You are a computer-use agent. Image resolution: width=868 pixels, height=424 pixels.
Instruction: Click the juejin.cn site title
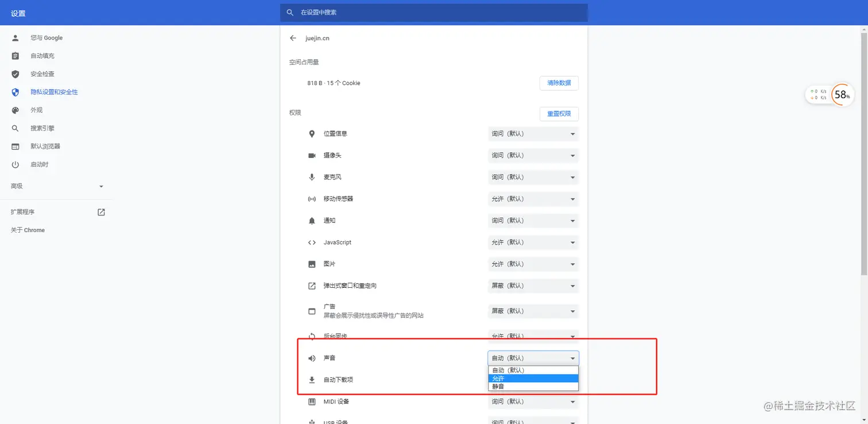[317, 38]
